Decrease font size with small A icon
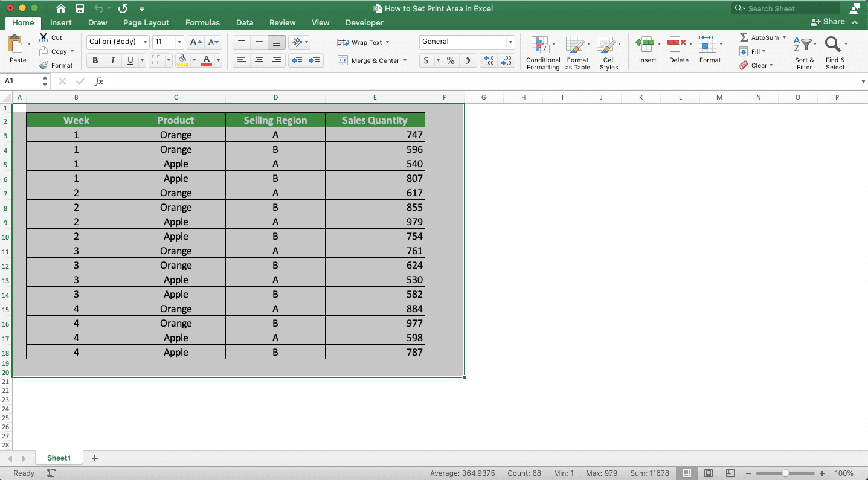The image size is (868, 480). pos(213,42)
